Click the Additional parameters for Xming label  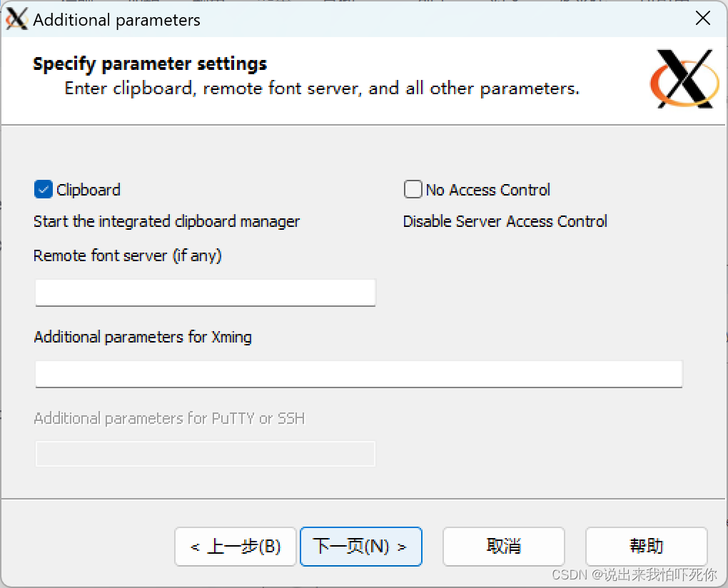pyautogui.click(x=143, y=337)
